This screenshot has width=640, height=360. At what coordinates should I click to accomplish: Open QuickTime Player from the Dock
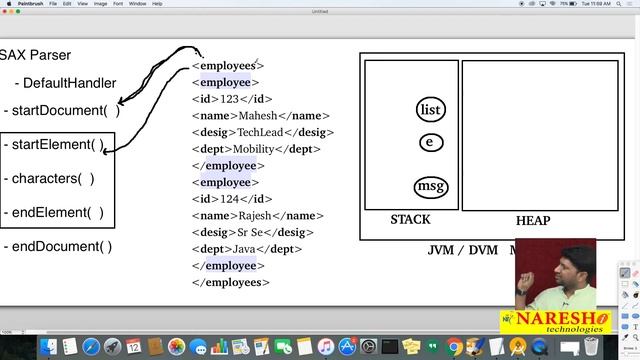[540, 347]
